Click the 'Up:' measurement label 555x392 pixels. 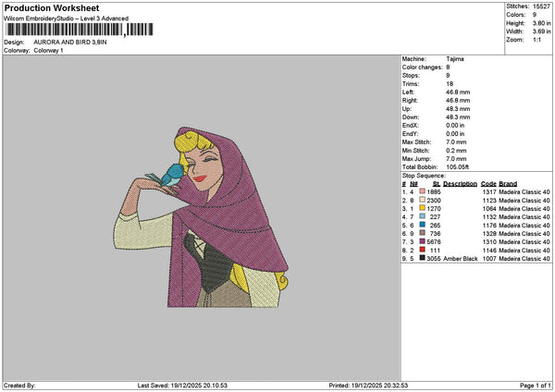point(407,109)
